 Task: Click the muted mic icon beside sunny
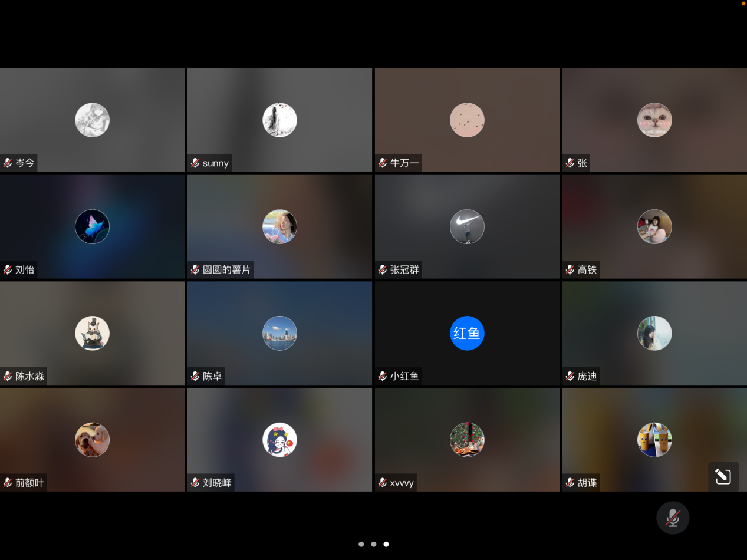(x=195, y=163)
